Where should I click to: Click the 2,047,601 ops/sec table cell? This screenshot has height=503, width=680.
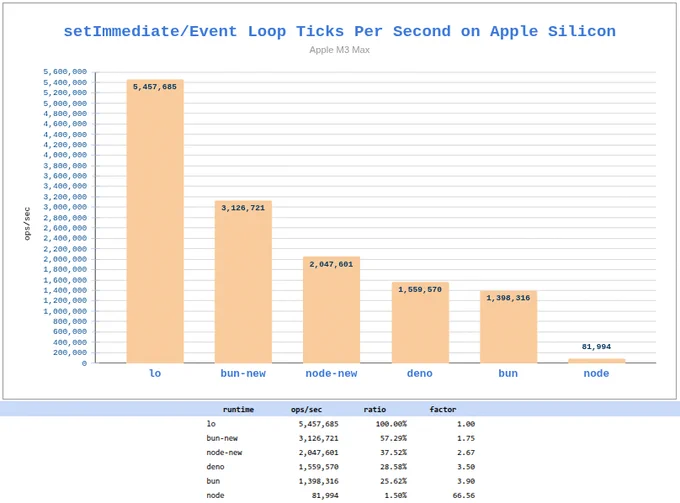[318, 452]
